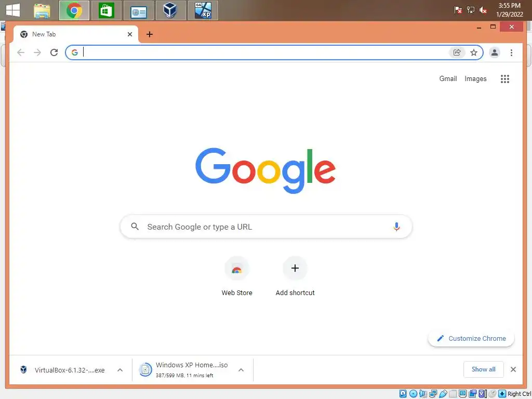Open the XP virtual machine taskbar icon
This screenshot has width=532, height=399.
[203, 10]
